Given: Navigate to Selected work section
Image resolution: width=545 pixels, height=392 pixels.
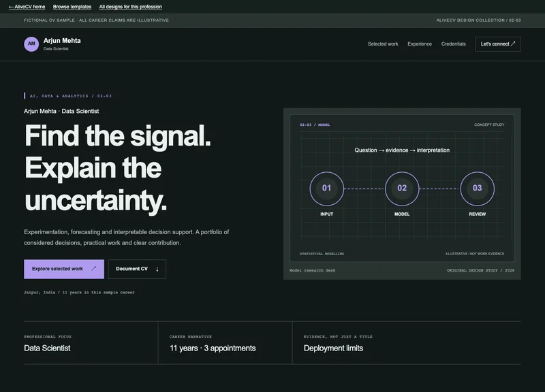Looking at the screenshot, I should [383, 44].
